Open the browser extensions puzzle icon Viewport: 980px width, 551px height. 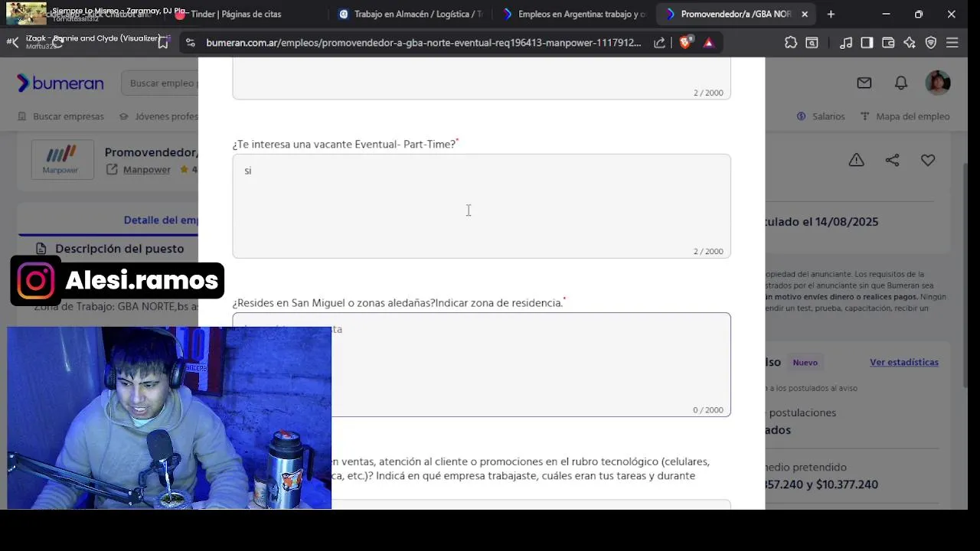point(791,43)
